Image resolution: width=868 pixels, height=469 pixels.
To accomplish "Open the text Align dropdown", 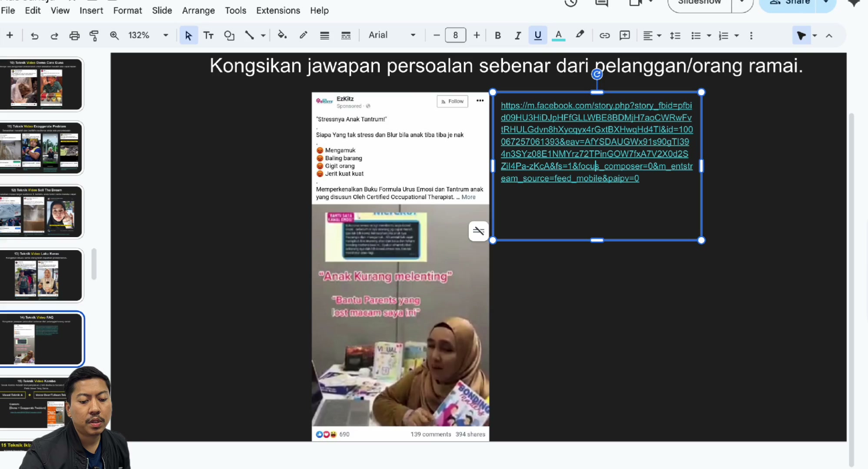I will pyautogui.click(x=652, y=36).
